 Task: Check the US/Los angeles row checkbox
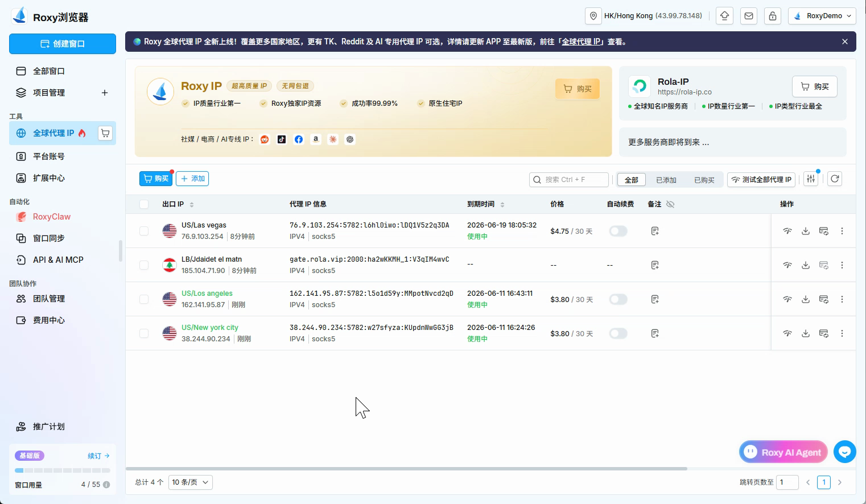pos(144,299)
